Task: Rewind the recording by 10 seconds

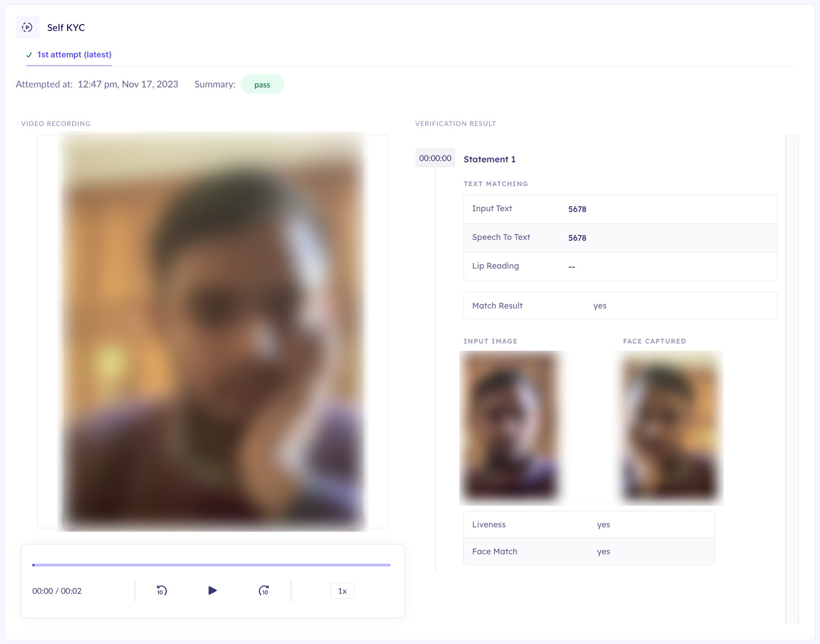Action: [x=161, y=591]
